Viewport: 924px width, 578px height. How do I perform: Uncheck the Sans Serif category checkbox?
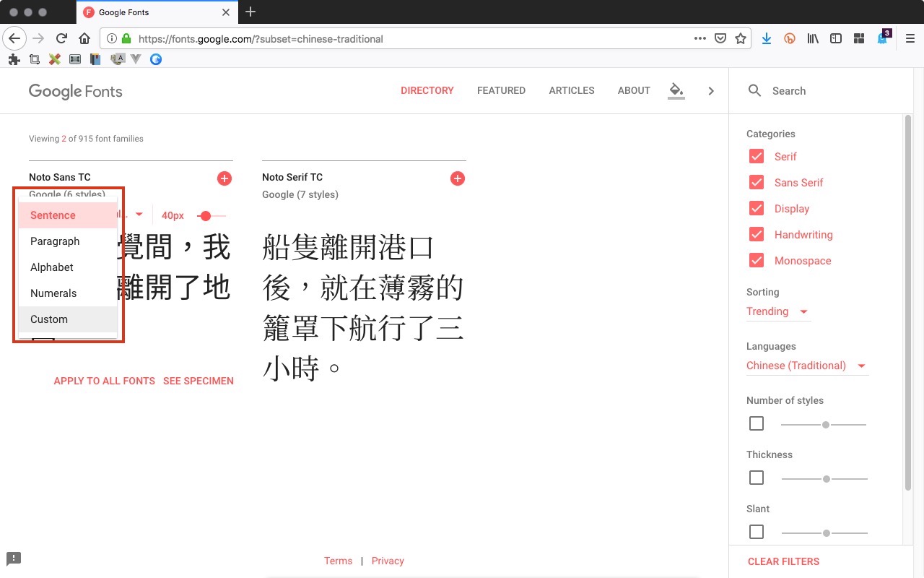click(757, 182)
